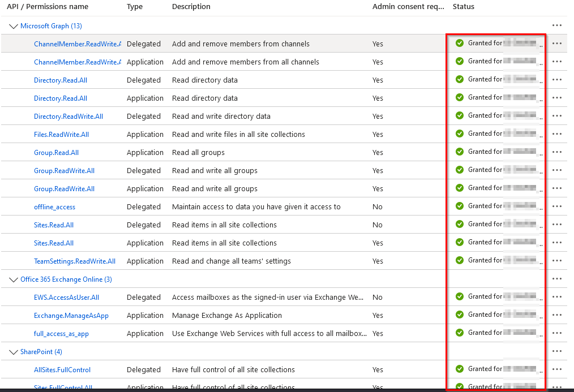Click granted checkmark icon in offline_access row
The height and width of the screenshot is (392, 574).
tap(460, 206)
